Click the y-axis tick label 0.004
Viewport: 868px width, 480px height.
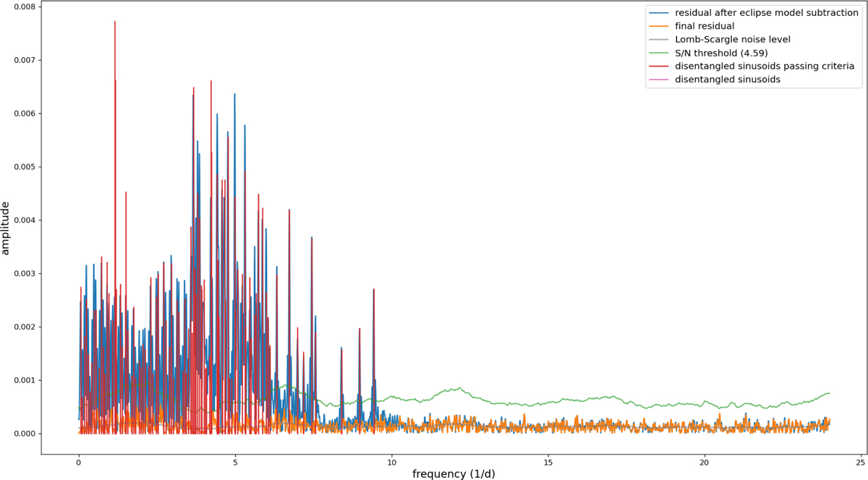coord(26,220)
